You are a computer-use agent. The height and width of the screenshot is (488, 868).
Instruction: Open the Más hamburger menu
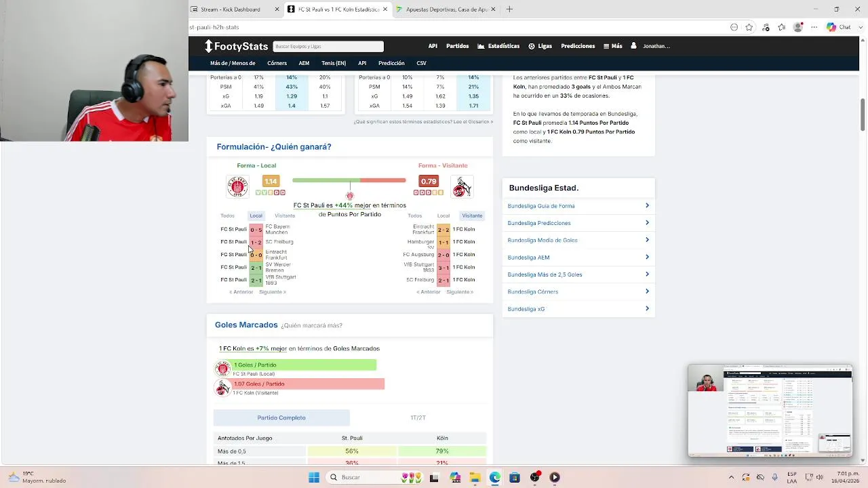(613, 46)
